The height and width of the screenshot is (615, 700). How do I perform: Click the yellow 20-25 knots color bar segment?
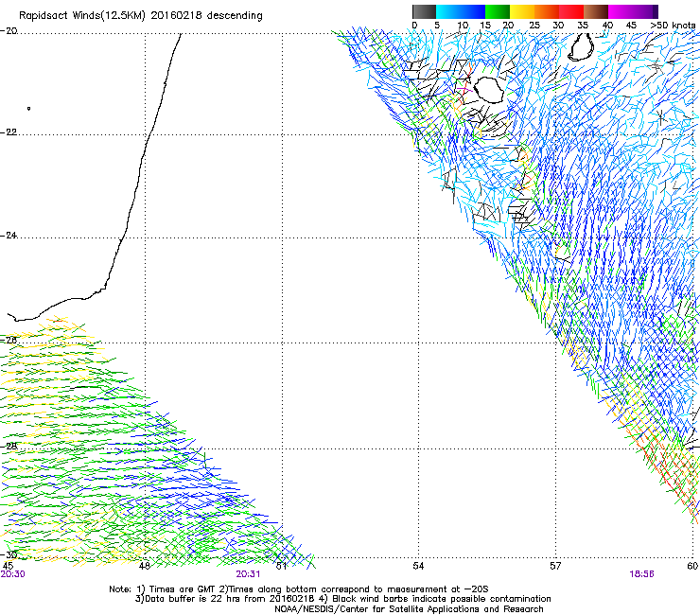522,11
